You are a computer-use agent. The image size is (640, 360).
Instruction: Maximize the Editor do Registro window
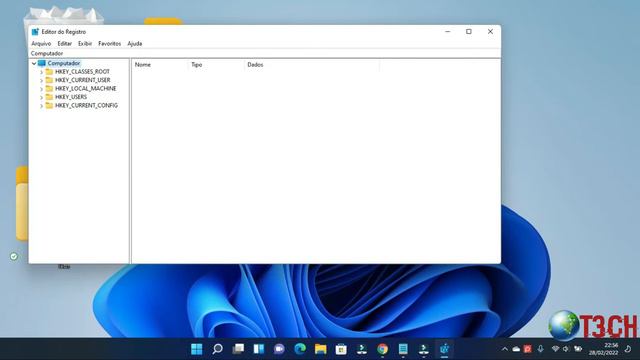(469, 32)
